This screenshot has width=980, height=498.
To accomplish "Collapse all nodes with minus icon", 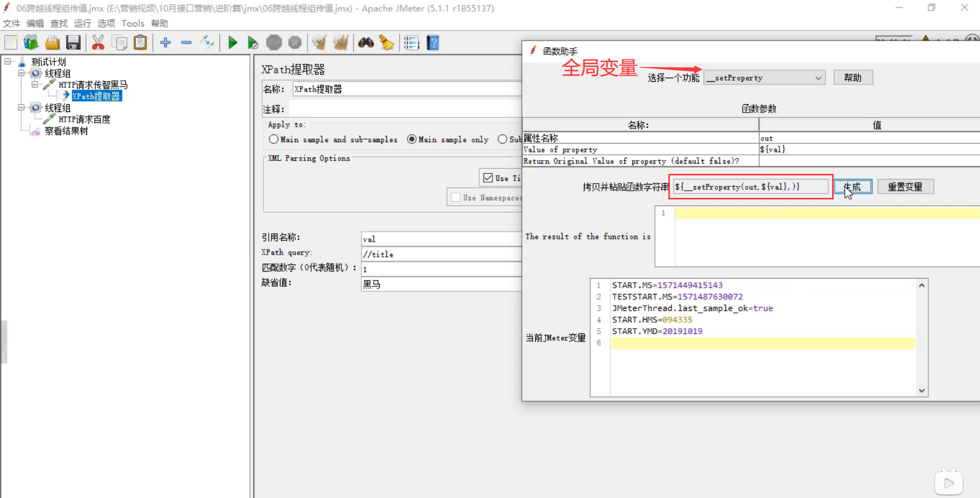I will [186, 42].
